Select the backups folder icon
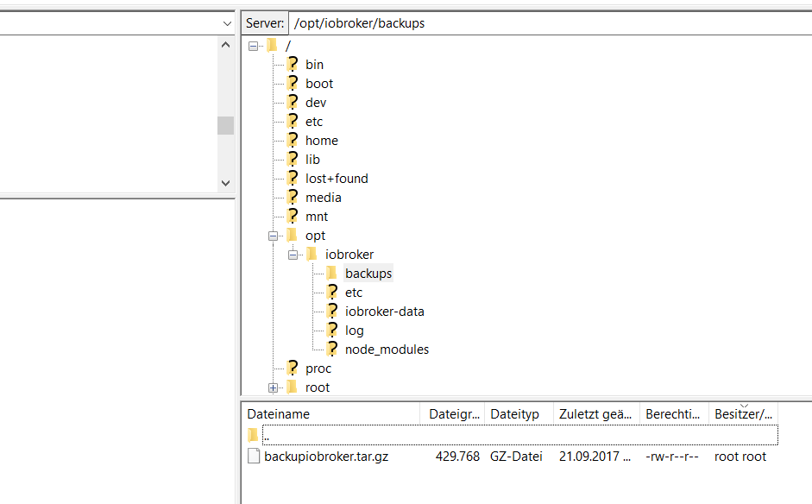This screenshot has width=812, height=504. [332, 273]
